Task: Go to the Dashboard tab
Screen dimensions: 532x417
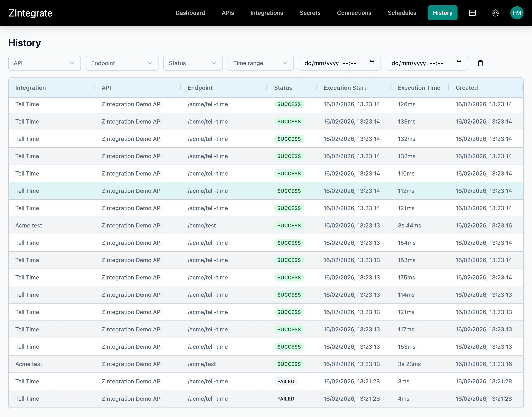Action: [190, 13]
